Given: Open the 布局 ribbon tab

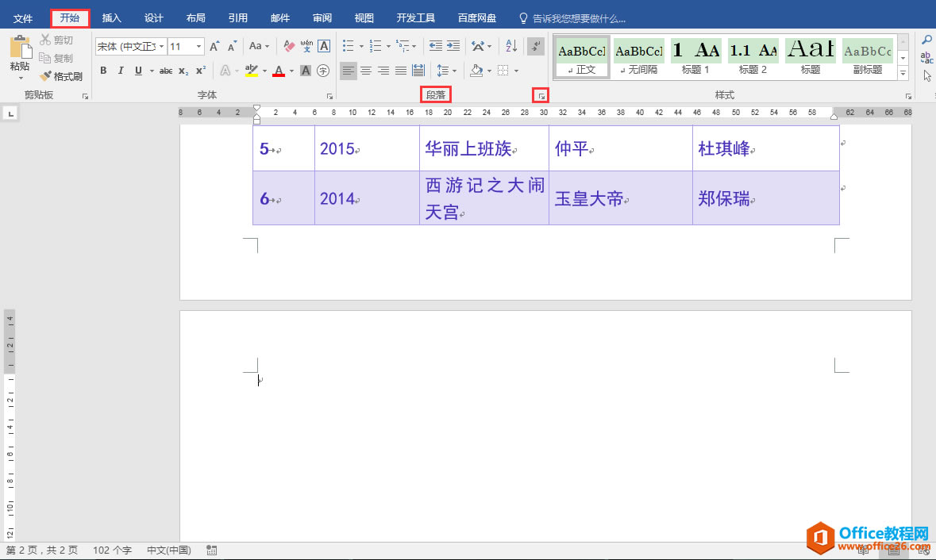Looking at the screenshot, I should pyautogui.click(x=196, y=18).
